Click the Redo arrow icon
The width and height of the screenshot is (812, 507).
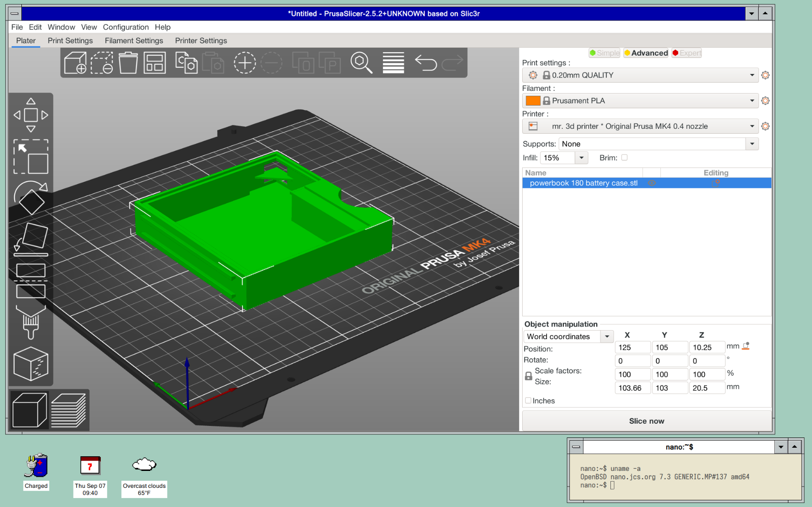point(452,63)
